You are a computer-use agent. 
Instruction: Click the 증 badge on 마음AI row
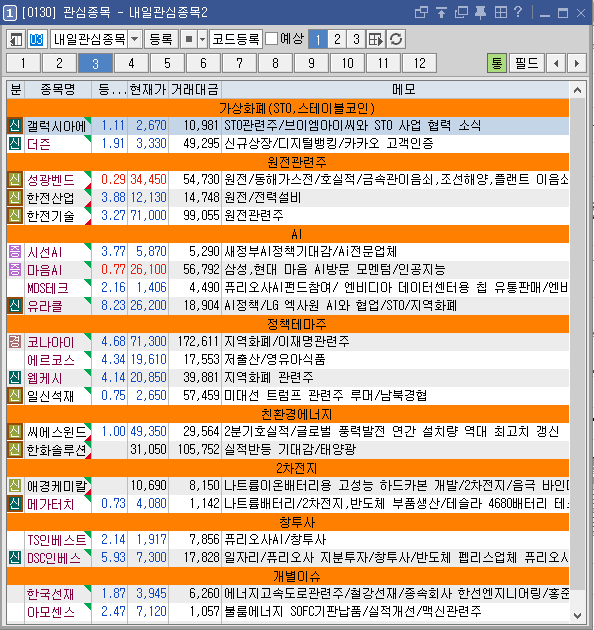point(15,270)
